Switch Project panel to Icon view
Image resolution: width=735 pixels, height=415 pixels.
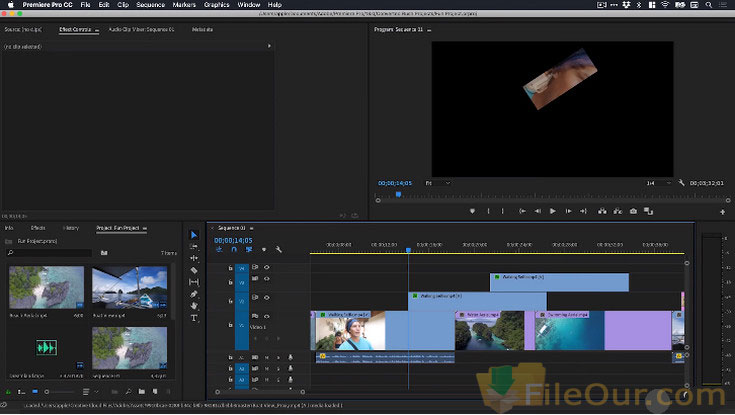[35, 391]
